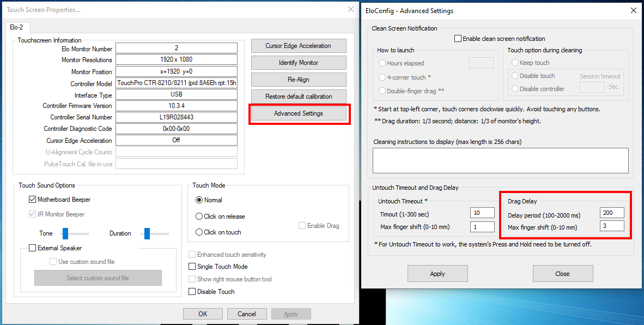The height and width of the screenshot is (325, 644).
Task: Close the Touch Screen Properties window
Action: point(351,9)
